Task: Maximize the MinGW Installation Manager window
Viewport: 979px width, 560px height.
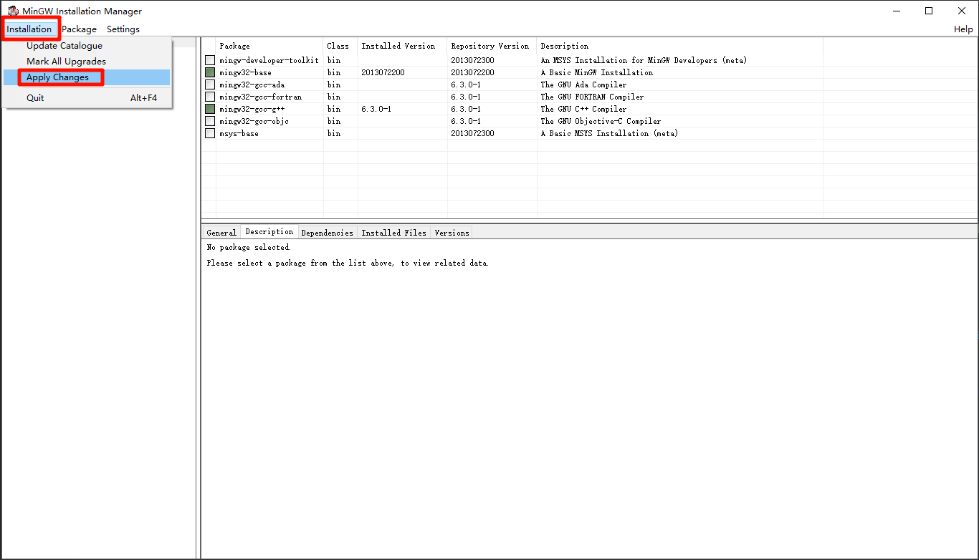Action: [x=929, y=11]
